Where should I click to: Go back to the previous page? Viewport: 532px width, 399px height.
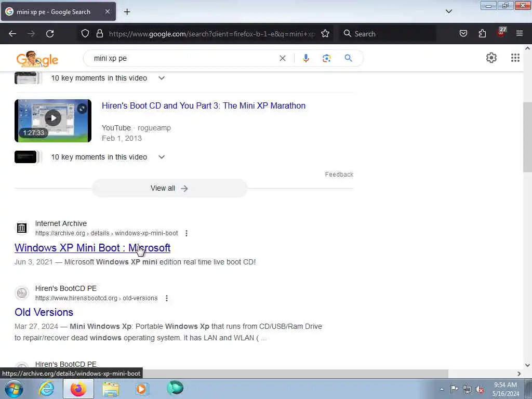(x=12, y=34)
